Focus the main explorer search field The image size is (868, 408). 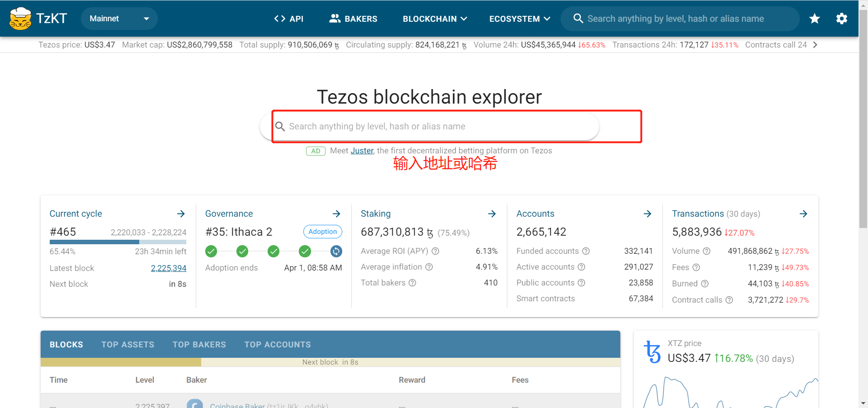(429, 127)
